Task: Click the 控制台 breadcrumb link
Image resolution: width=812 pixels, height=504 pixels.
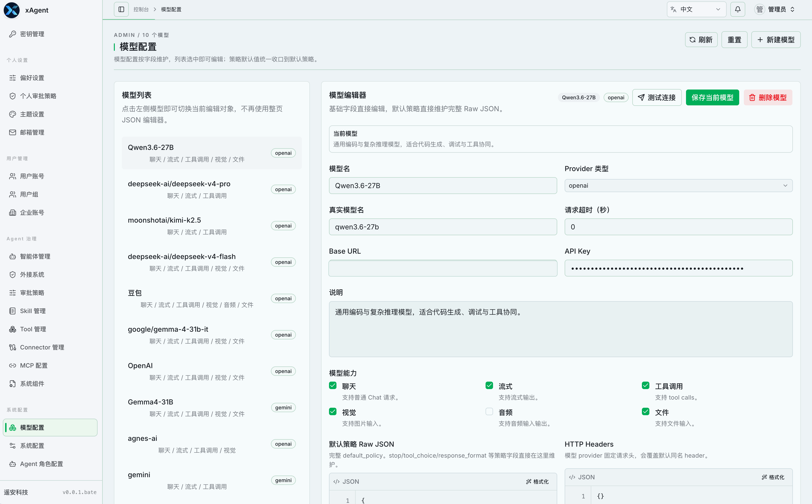Action: coord(141,9)
